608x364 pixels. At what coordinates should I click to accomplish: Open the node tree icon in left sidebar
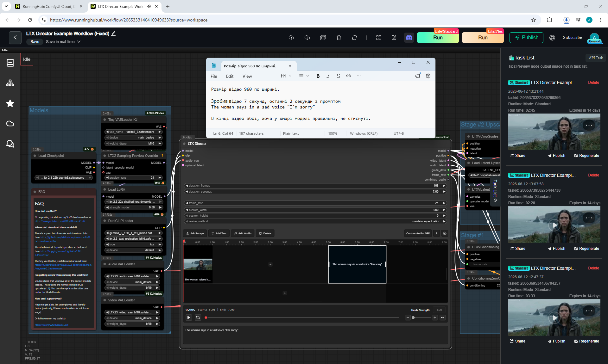[10, 83]
